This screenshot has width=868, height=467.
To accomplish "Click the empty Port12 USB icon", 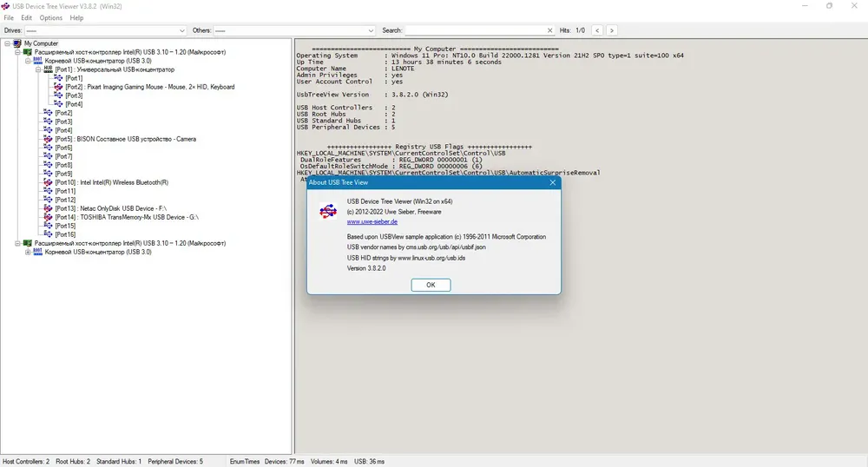I will coord(48,200).
